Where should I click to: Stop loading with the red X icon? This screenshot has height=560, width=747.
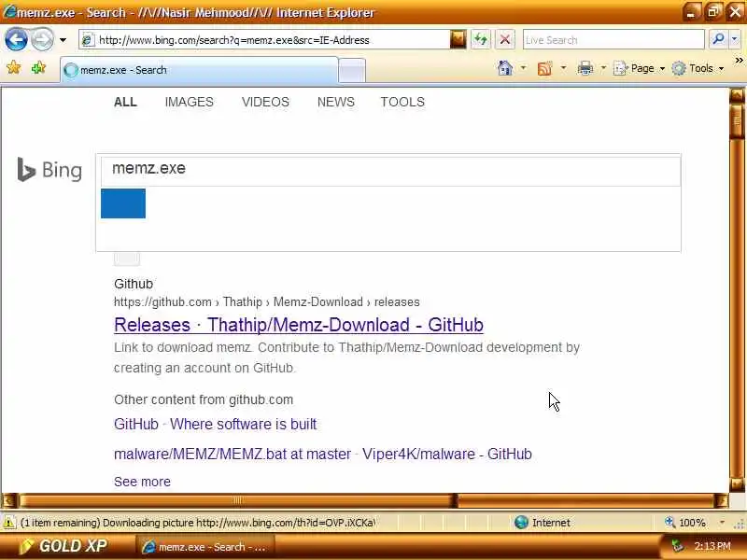click(x=505, y=39)
